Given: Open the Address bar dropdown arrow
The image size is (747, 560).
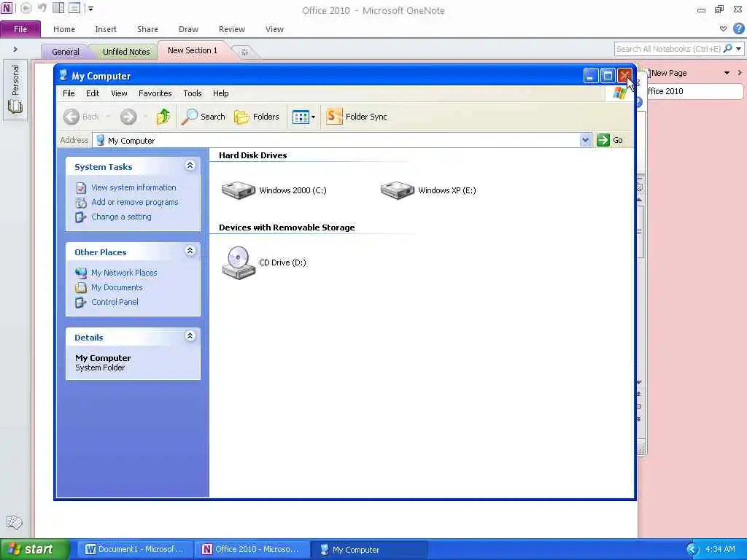Looking at the screenshot, I should pos(585,140).
